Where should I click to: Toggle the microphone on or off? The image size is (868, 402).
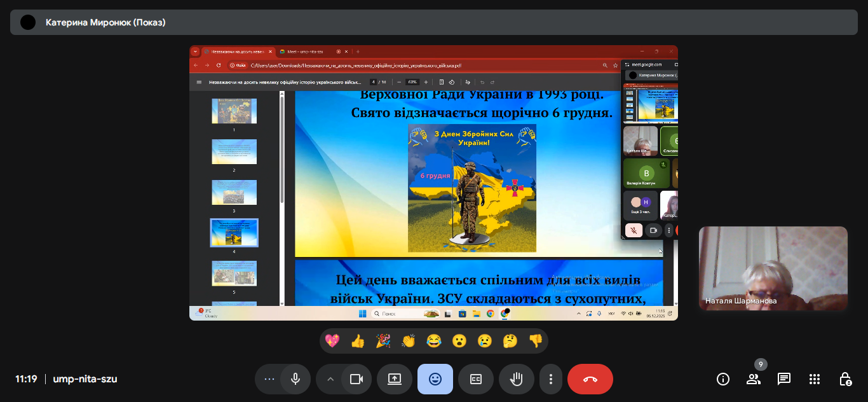coord(295,379)
